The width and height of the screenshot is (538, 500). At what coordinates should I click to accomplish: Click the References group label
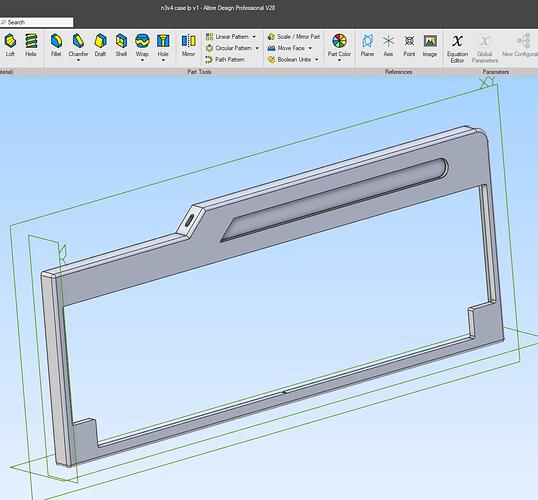[398, 72]
